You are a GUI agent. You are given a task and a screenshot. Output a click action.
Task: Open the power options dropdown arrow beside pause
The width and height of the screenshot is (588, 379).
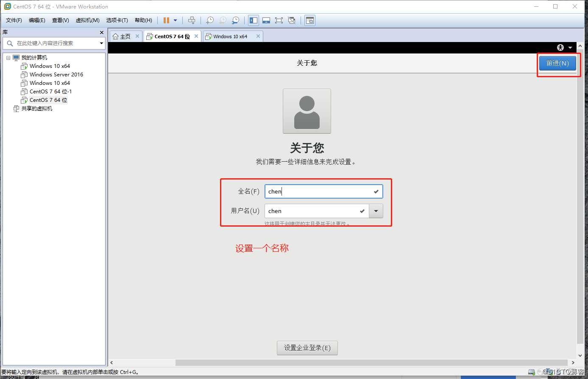tap(175, 20)
